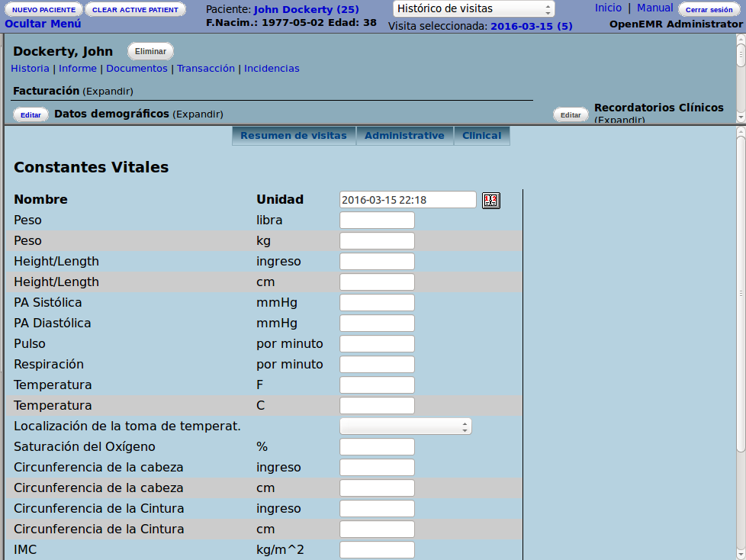Switch to the Administrative tab
The width and height of the screenshot is (746, 560).
click(x=404, y=136)
